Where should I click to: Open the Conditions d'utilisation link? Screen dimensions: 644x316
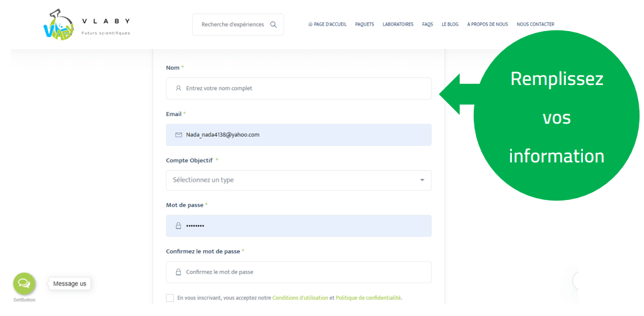coord(300,298)
